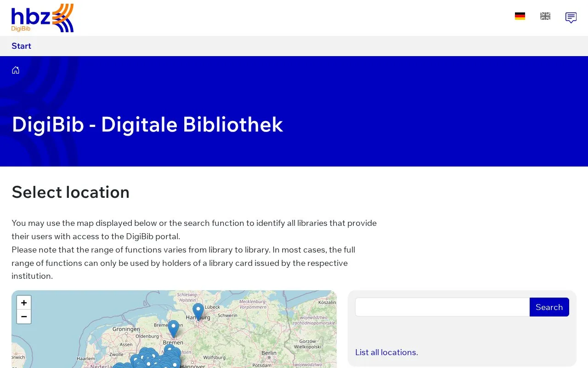Zoom in on the map

click(24, 303)
